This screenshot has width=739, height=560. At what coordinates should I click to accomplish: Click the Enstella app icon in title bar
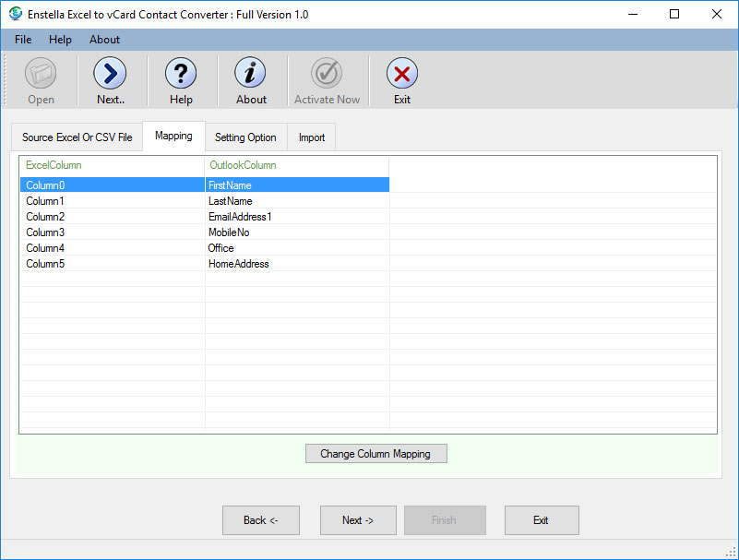click(16, 14)
